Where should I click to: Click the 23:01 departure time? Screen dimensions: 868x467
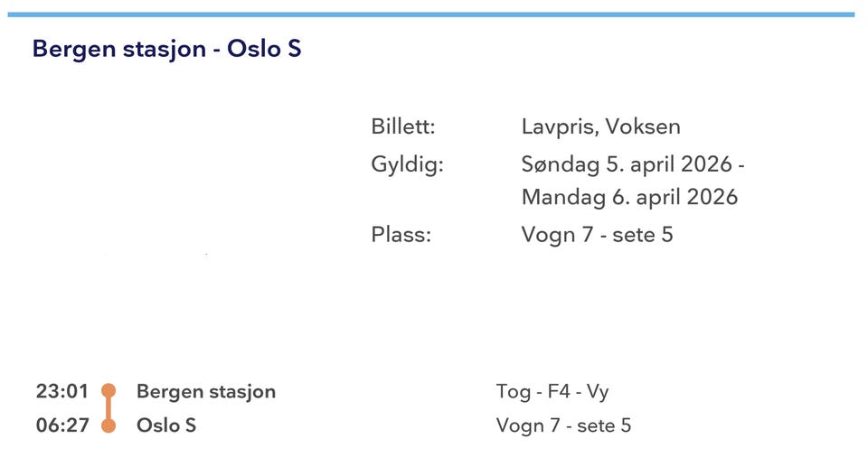click(62, 391)
